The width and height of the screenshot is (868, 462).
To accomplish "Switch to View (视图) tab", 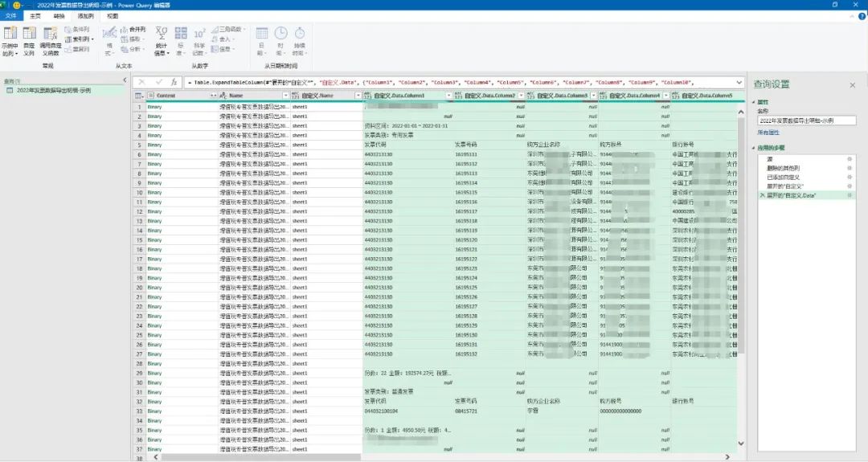I will pyautogui.click(x=113, y=16).
